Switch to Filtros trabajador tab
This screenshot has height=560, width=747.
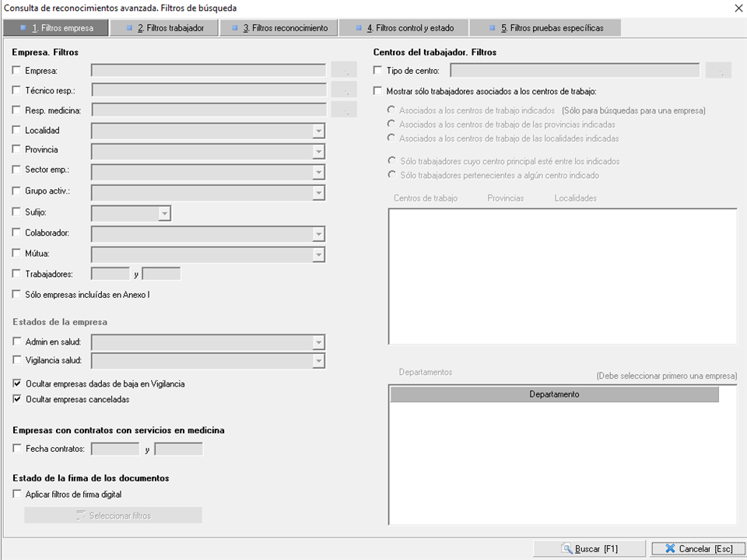click(164, 28)
